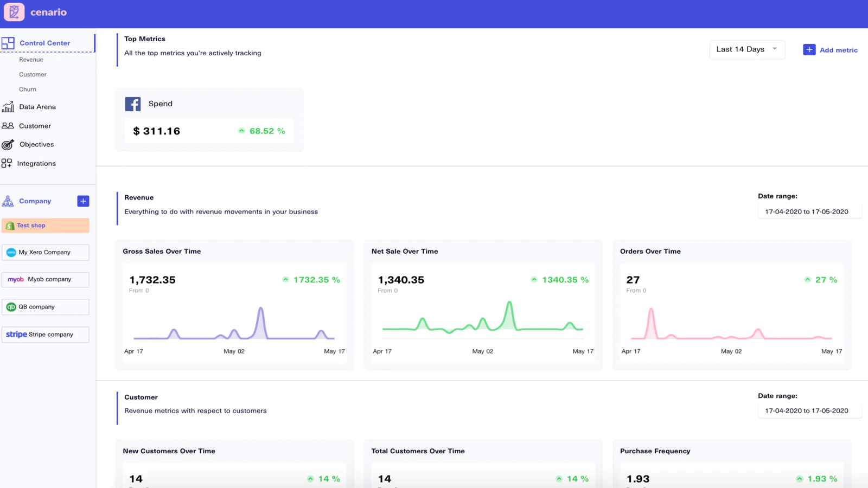Click the plus icon beside Company
The image size is (868, 488).
pos(83,201)
